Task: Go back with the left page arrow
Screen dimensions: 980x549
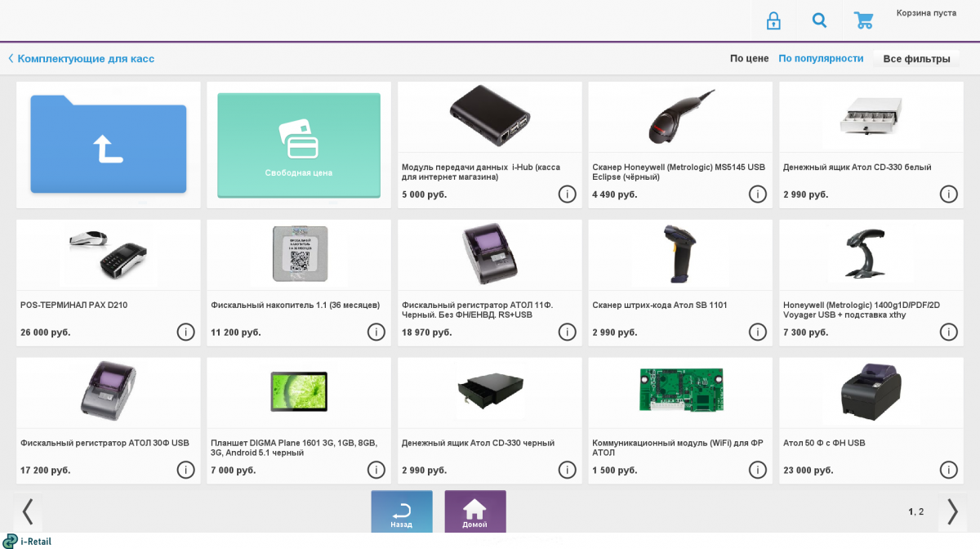Action: (x=28, y=511)
